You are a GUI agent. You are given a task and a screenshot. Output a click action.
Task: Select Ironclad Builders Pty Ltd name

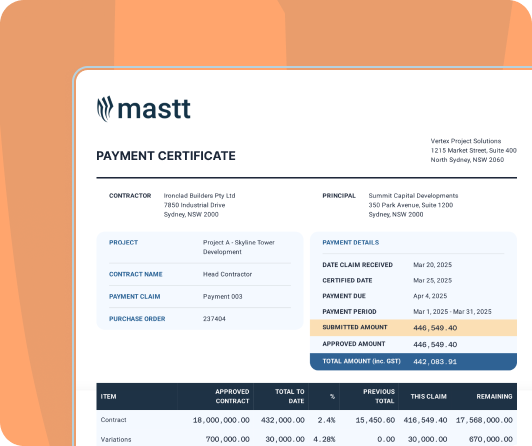click(x=200, y=195)
